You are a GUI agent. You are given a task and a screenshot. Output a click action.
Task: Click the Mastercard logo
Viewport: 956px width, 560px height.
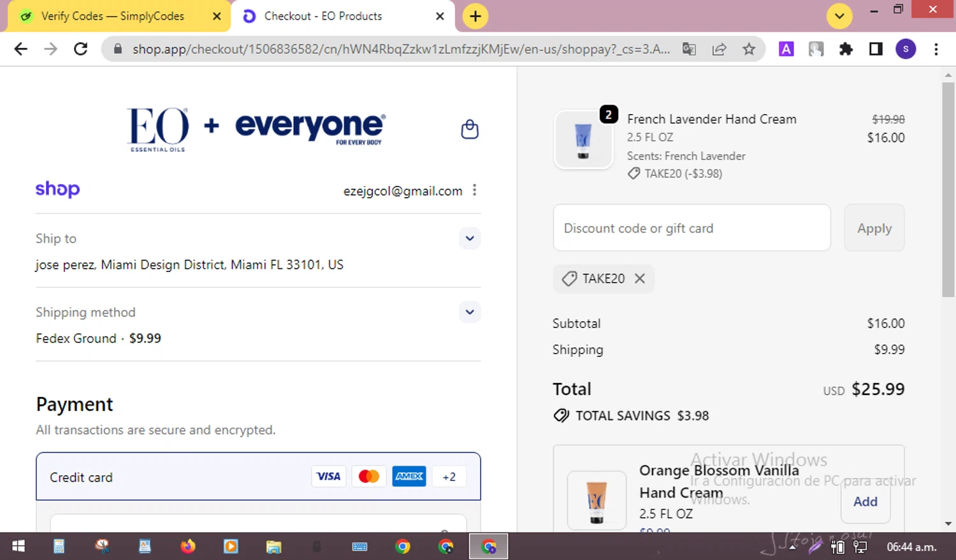(369, 477)
